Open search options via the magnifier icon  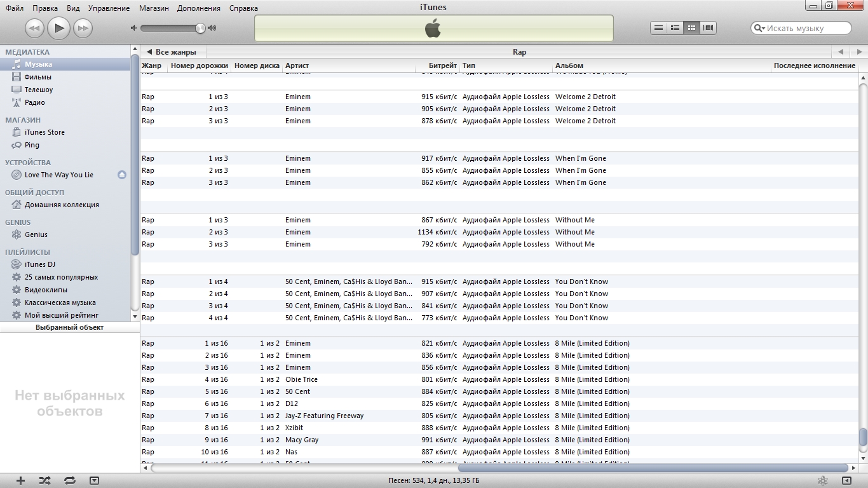[758, 28]
